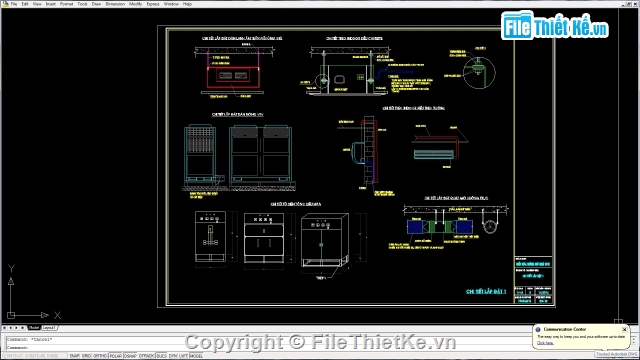Select the Model tab
Image resolution: width=640 pixels, height=360 pixels.
pyautogui.click(x=34, y=328)
